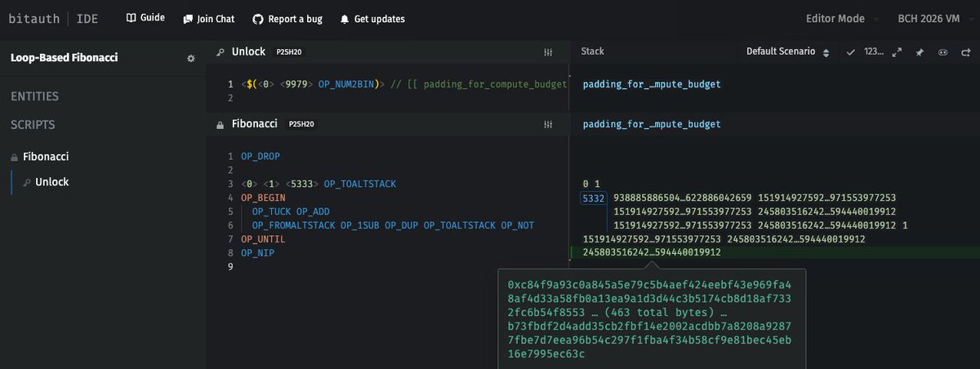Click <9979> in the Unlock script
Viewport: 980px width, 369px height.
click(296, 83)
